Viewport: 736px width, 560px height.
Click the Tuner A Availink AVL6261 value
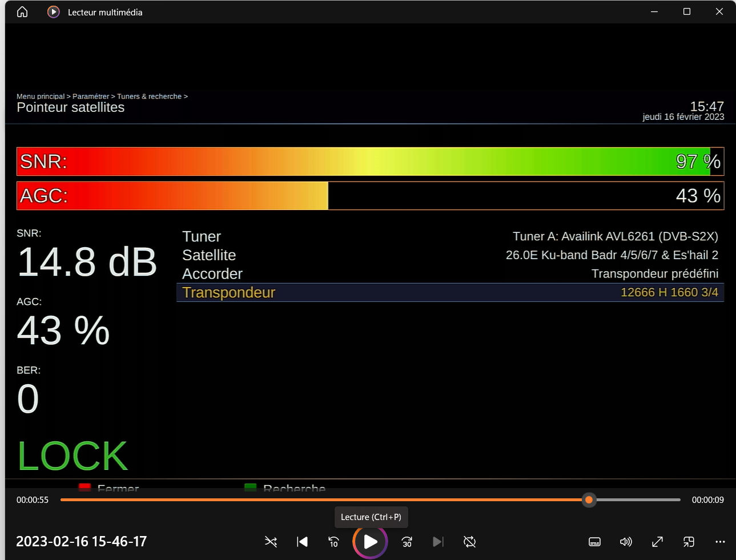point(616,236)
